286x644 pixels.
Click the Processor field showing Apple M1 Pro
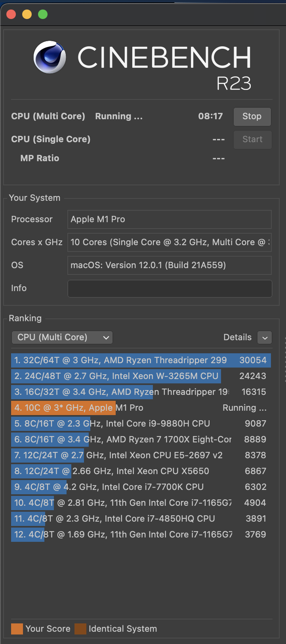pyautogui.click(x=170, y=219)
